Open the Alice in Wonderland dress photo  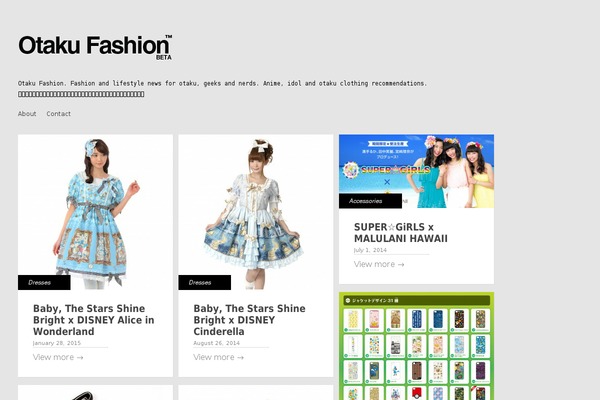click(95, 212)
